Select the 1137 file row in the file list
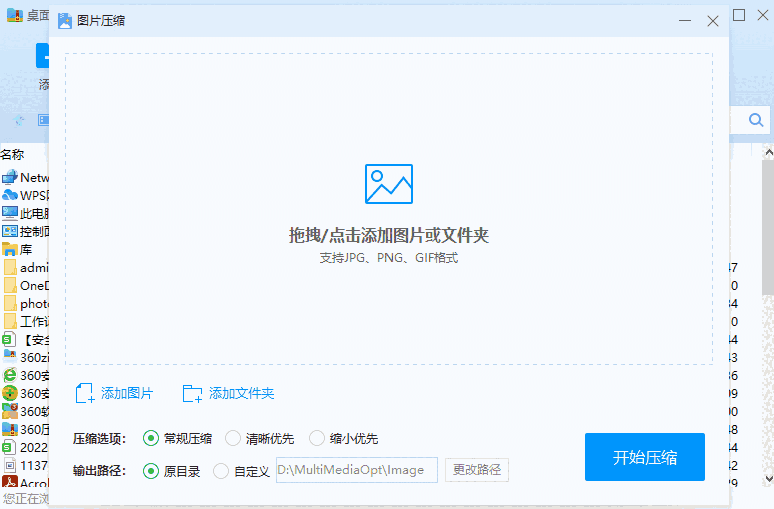This screenshot has height=509, width=774. pyautogui.click(x=25, y=465)
